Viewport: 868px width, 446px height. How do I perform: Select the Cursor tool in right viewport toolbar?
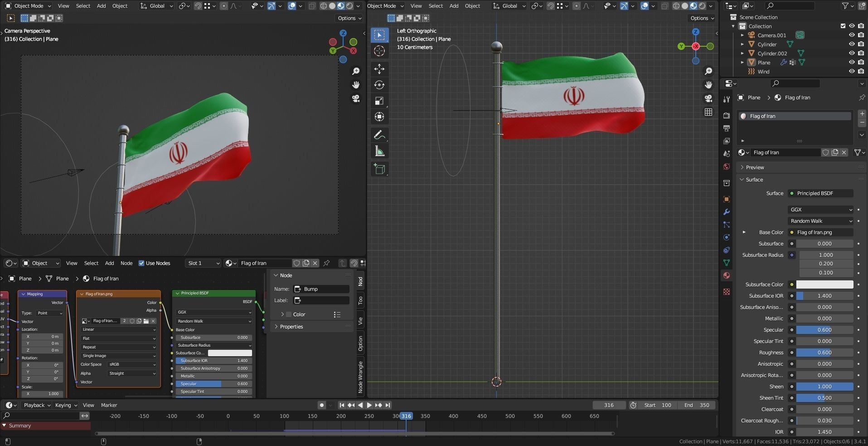[379, 51]
